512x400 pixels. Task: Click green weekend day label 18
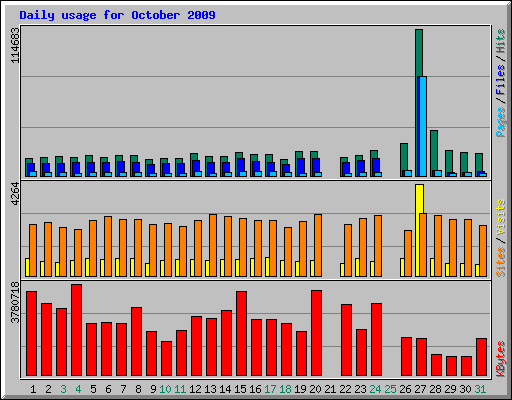(x=285, y=389)
